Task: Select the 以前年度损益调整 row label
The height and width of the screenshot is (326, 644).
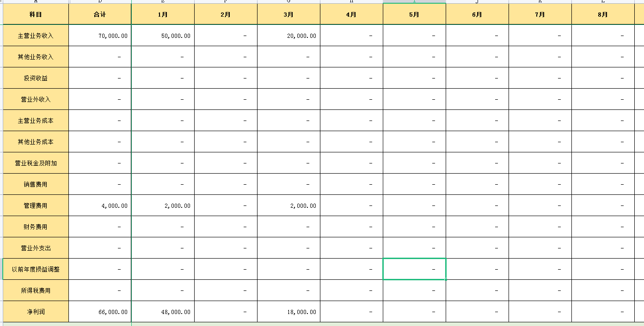Action: [x=36, y=269]
